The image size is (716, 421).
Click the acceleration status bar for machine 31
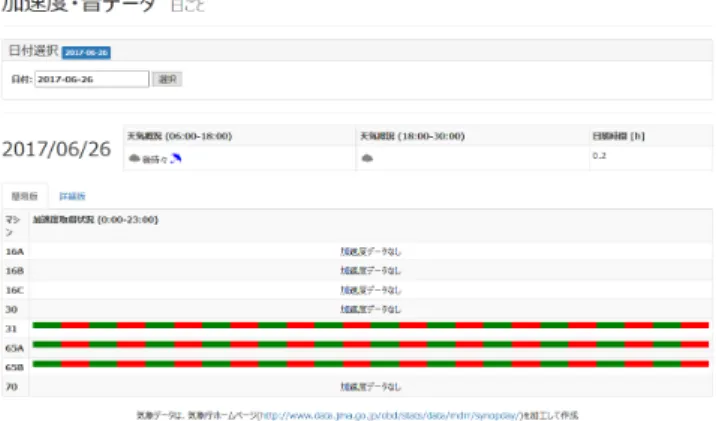pos(371,325)
